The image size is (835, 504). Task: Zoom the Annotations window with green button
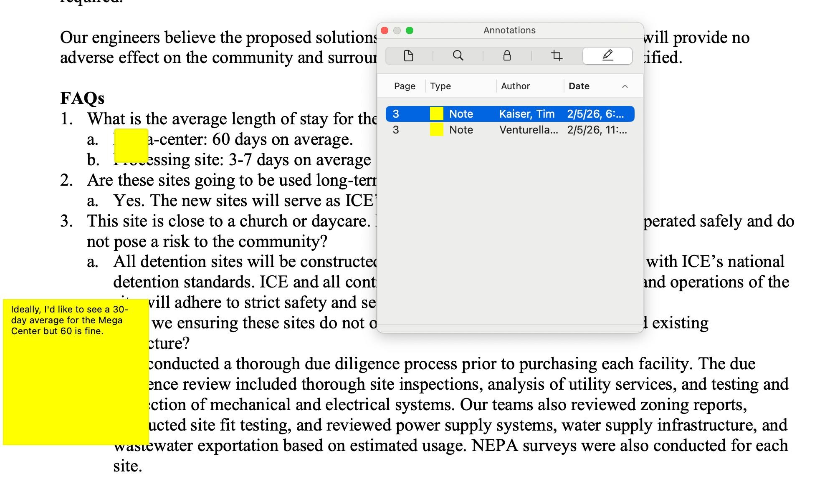(410, 30)
